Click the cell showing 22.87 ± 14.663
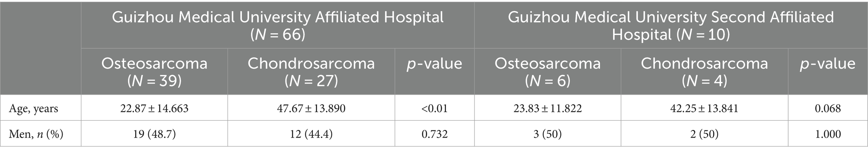 155,109
